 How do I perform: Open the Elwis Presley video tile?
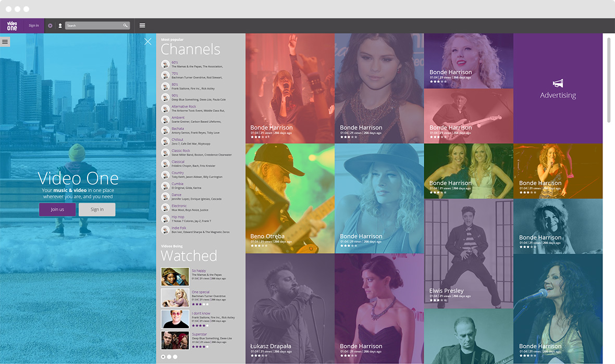(x=469, y=253)
